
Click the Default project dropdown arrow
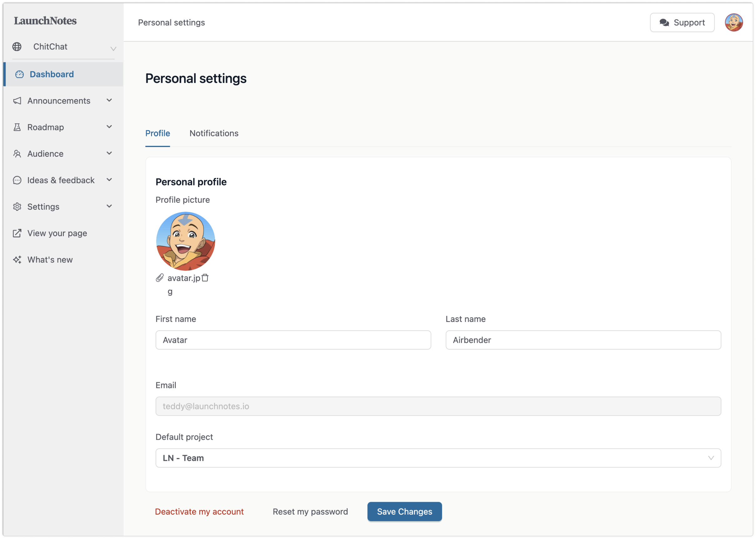pyautogui.click(x=711, y=458)
